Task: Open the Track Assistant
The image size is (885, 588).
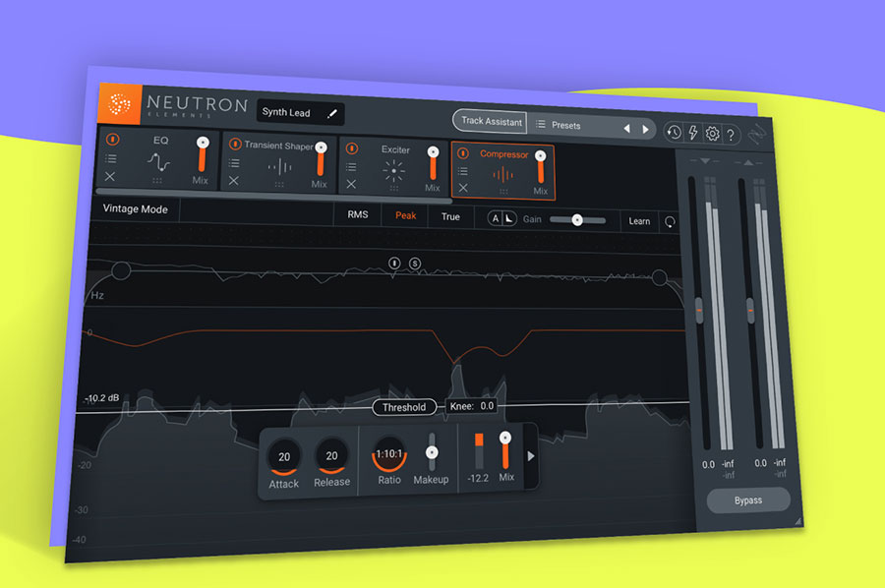Action: click(491, 121)
